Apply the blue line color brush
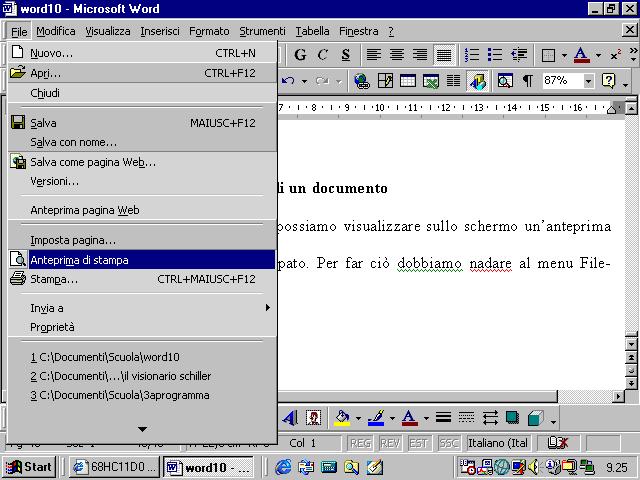Viewport: 640px width, 480px height. [x=376, y=418]
